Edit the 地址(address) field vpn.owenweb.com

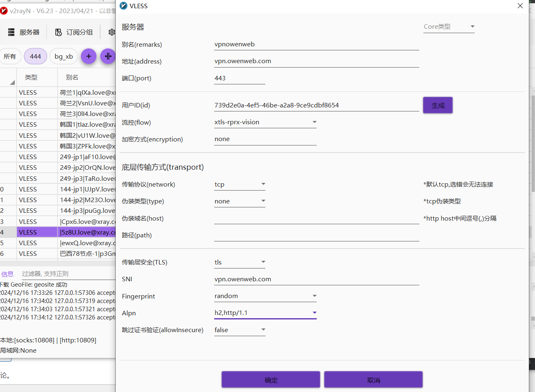click(x=316, y=61)
